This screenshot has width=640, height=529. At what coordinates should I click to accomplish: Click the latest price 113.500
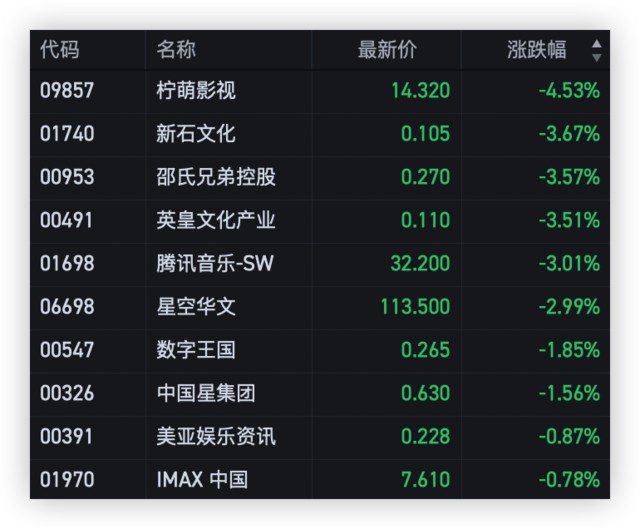[415, 307]
